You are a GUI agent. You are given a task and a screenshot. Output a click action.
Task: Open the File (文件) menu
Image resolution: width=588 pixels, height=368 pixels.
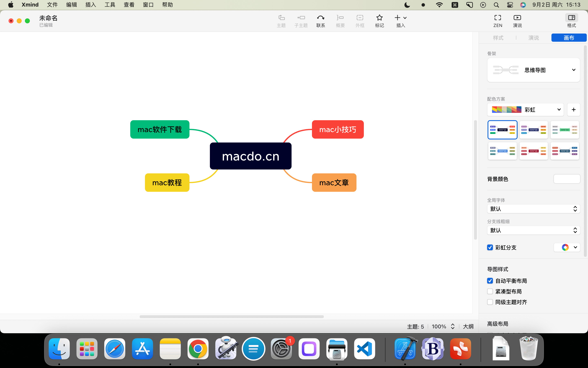pyautogui.click(x=52, y=5)
